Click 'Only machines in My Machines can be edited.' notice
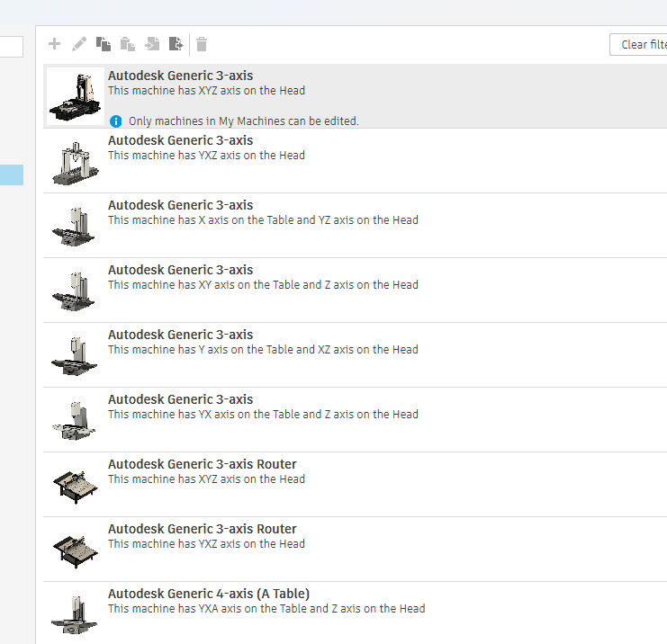The height and width of the screenshot is (644, 667). [x=244, y=121]
